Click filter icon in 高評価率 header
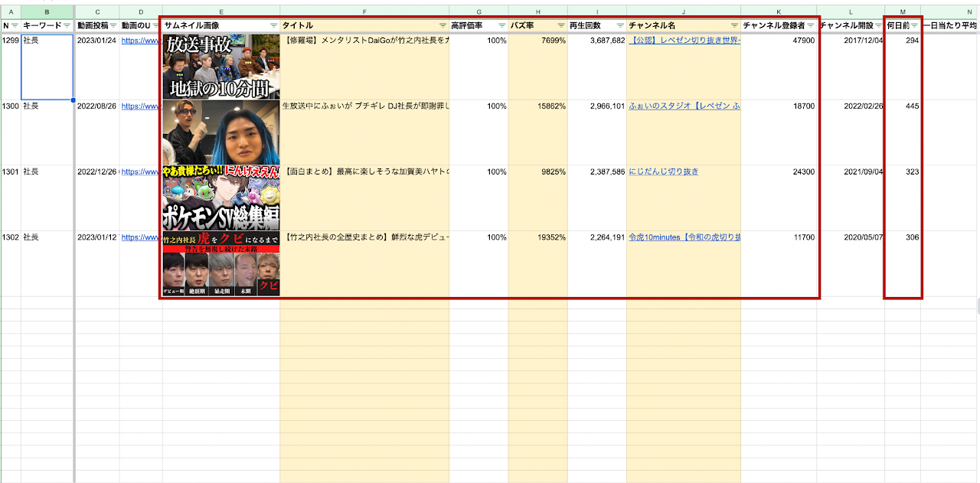Viewport: 980px width, 483px height. pyautogui.click(x=501, y=26)
